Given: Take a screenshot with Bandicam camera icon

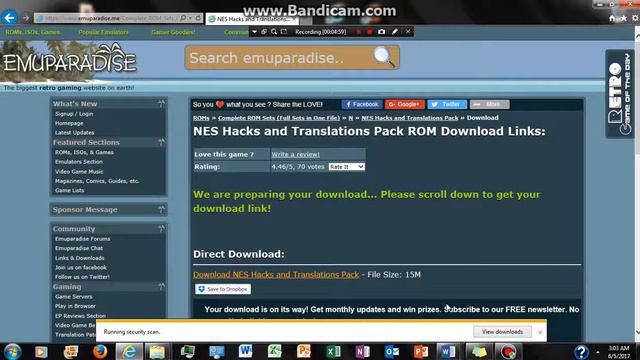Looking at the screenshot, I should pyautogui.click(x=381, y=31).
